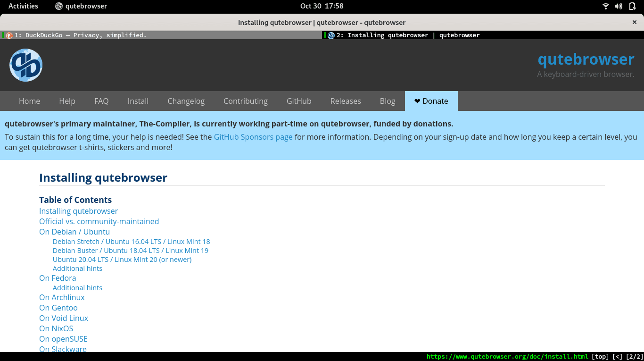
Task: Click the battery/power icon in top bar
Action: (x=633, y=6)
